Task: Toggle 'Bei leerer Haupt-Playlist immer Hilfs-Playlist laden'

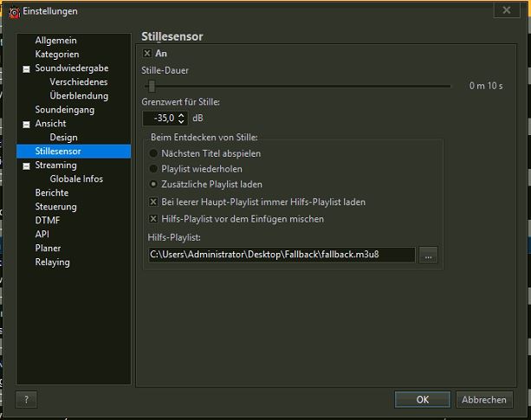Action: tap(153, 202)
